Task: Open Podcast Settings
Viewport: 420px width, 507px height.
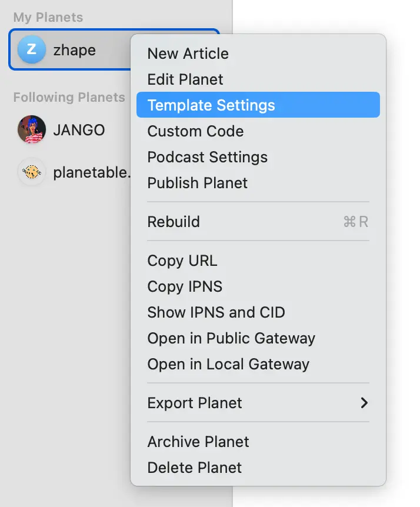Action: [x=207, y=157]
